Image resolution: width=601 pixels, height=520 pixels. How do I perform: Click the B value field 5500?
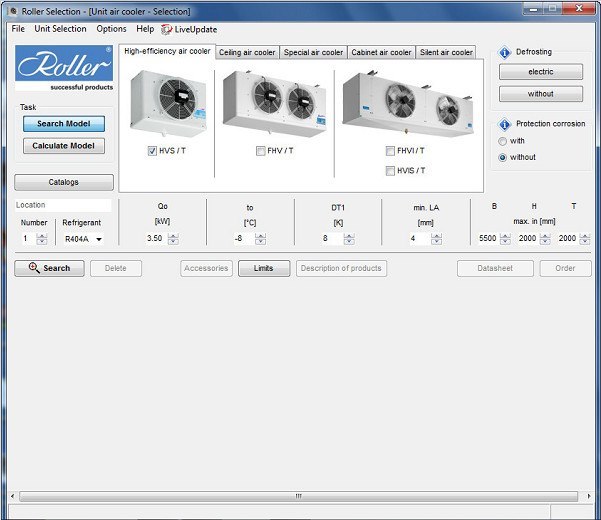tap(488, 238)
